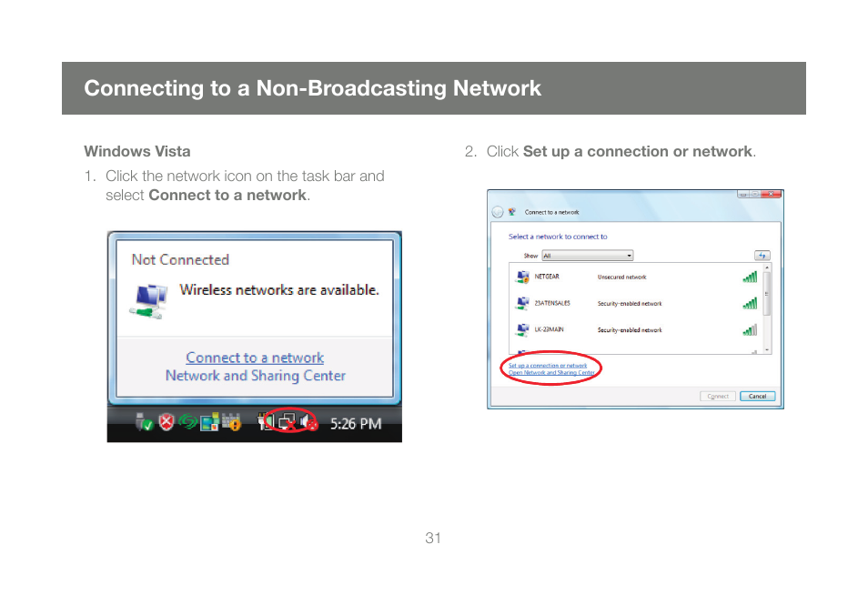This screenshot has width=868, height=605.
Task: Click the network list scrollbar up arrow
Action: point(767,267)
